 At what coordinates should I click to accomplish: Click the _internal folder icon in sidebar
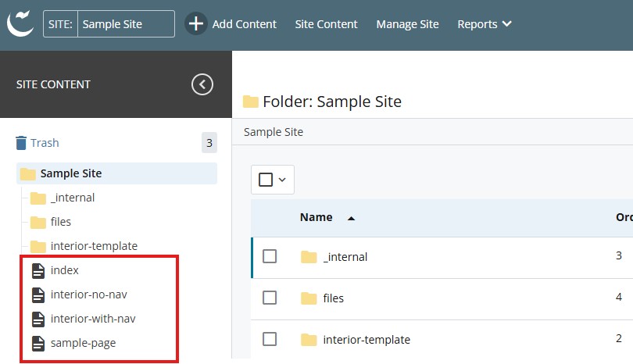tap(38, 198)
